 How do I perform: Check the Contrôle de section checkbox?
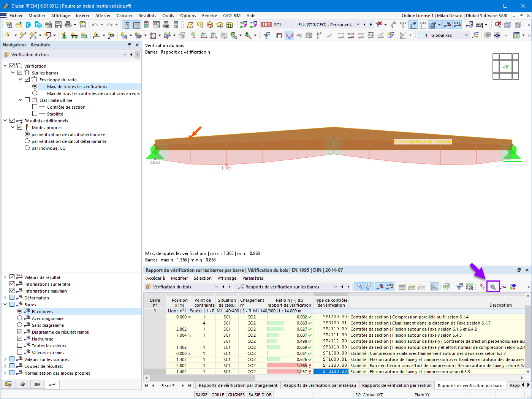click(x=35, y=107)
